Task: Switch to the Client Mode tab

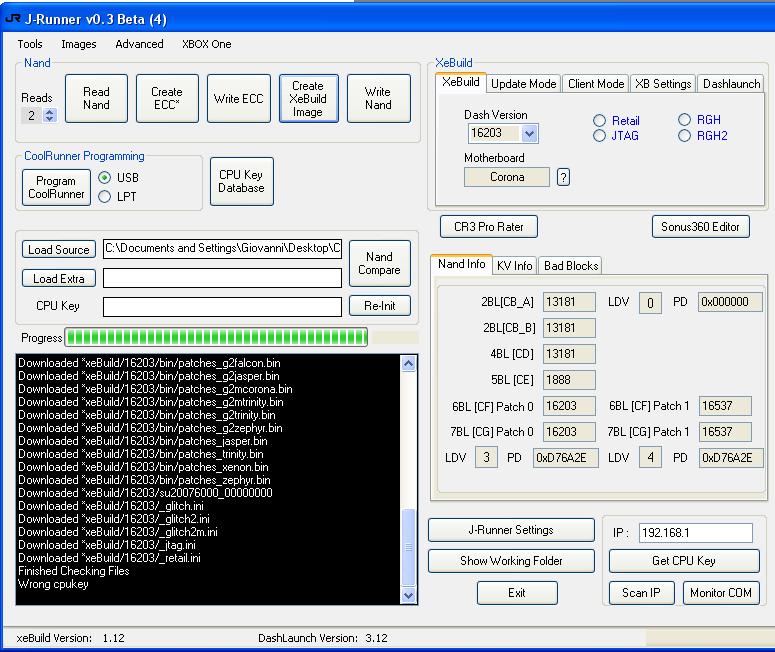Action: click(x=596, y=84)
